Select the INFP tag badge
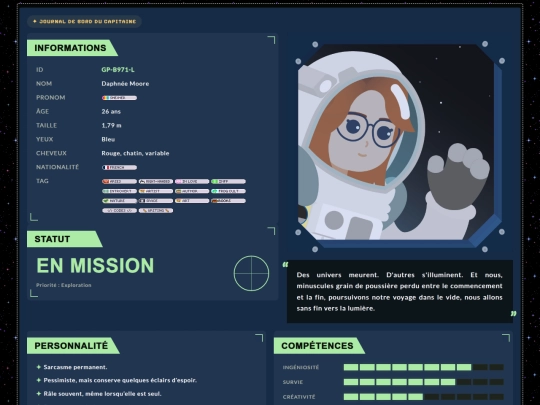Image resolution: width=540 pixels, height=405 pixels. 228,181
